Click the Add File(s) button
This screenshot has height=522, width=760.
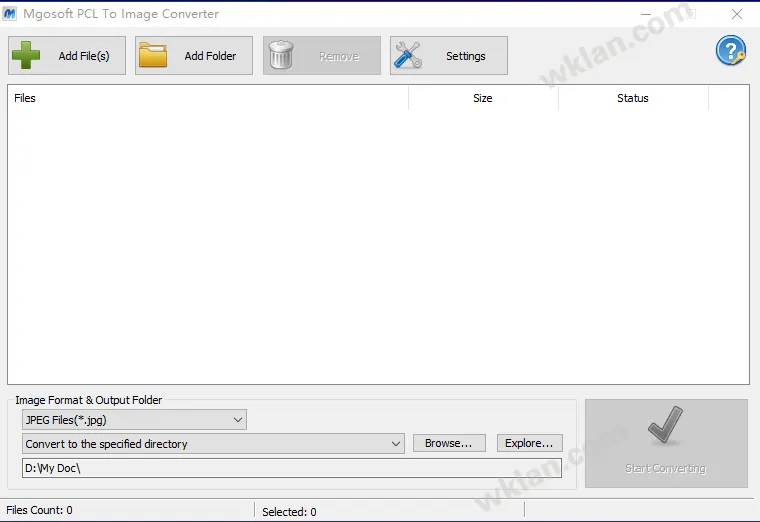pos(67,55)
